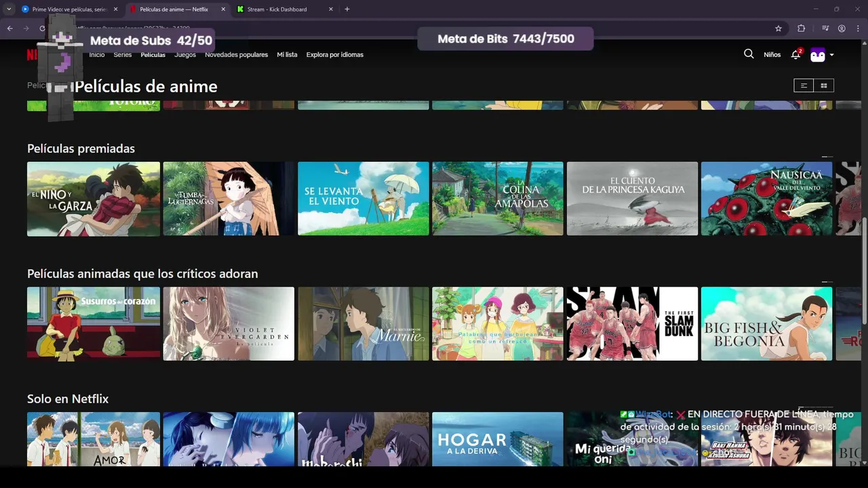Go back with browser back arrow

tap(9, 28)
